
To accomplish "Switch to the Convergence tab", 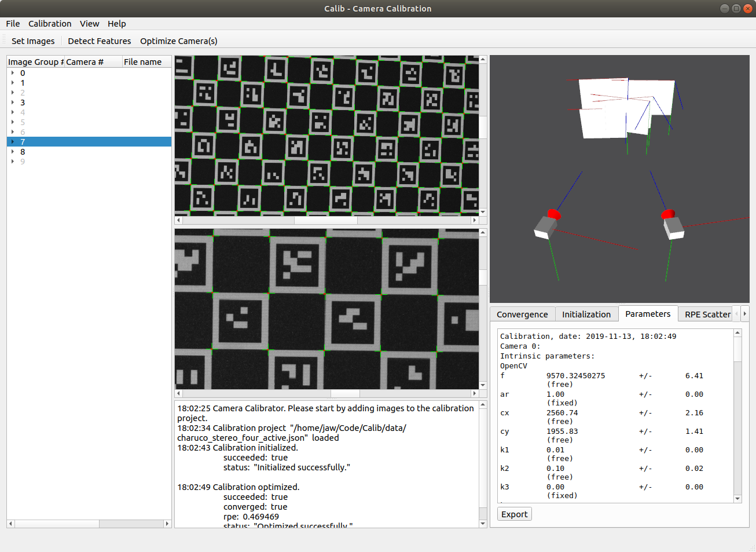I will tap(522, 315).
